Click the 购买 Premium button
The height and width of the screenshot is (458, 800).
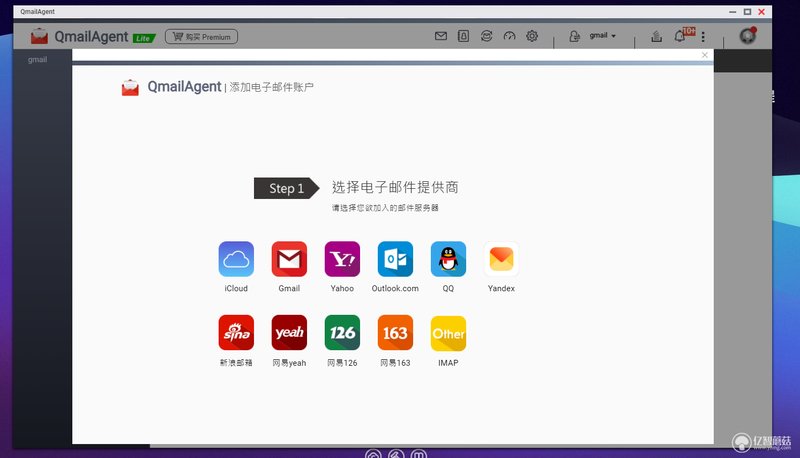(x=202, y=37)
